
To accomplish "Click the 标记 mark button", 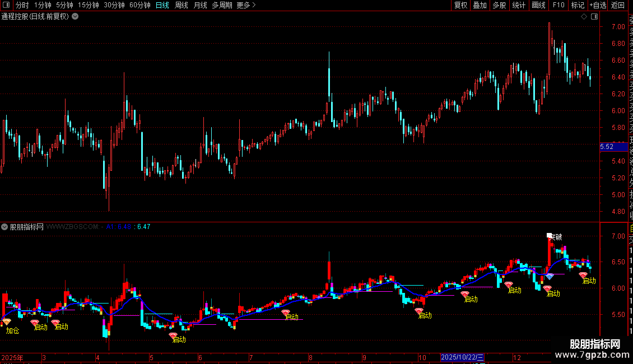I will click(578, 5).
